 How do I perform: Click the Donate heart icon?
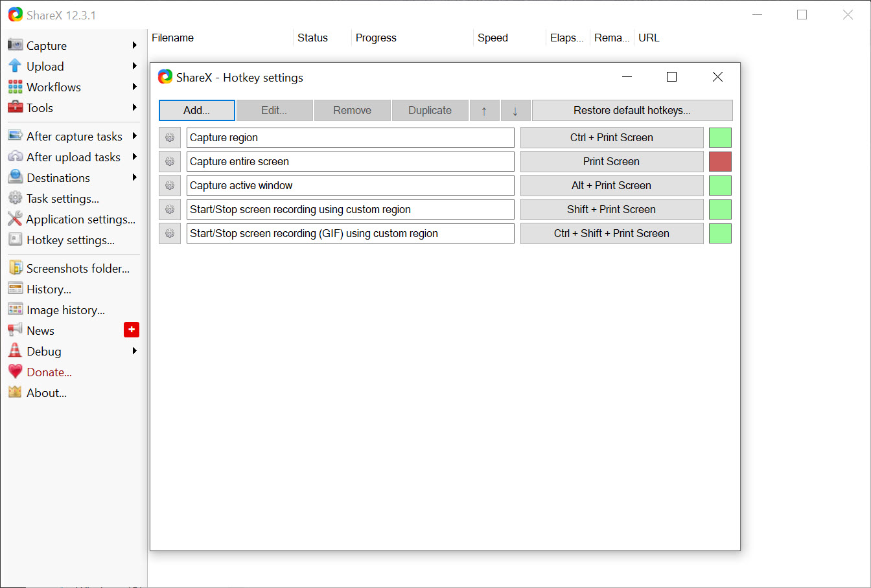[x=16, y=372]
